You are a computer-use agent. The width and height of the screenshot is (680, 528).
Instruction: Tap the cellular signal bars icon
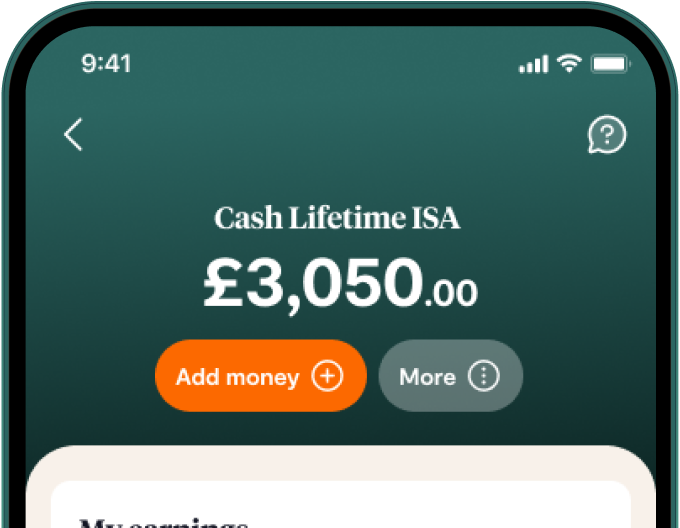click(x=533, y=64)
